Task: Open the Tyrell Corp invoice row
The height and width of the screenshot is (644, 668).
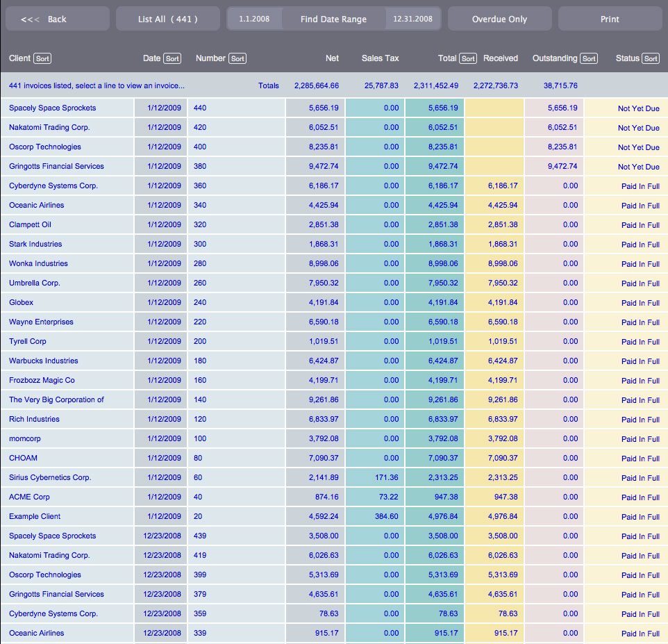Action: [x=334, y=341]
